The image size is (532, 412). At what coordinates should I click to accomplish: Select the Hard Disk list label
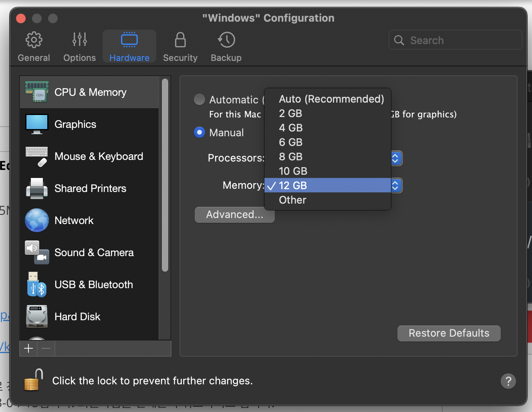[x=77, y=317]
